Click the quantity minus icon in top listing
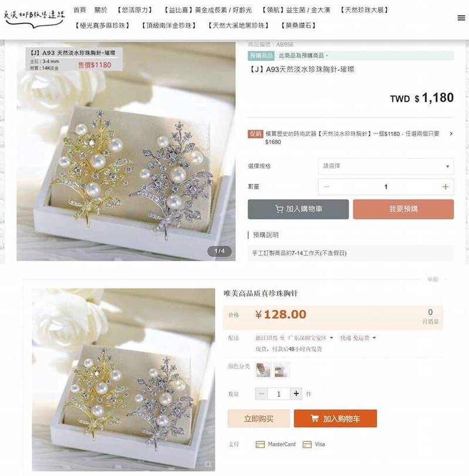Image resolution: width=469 pixels, height=476 pixels. 327,186
